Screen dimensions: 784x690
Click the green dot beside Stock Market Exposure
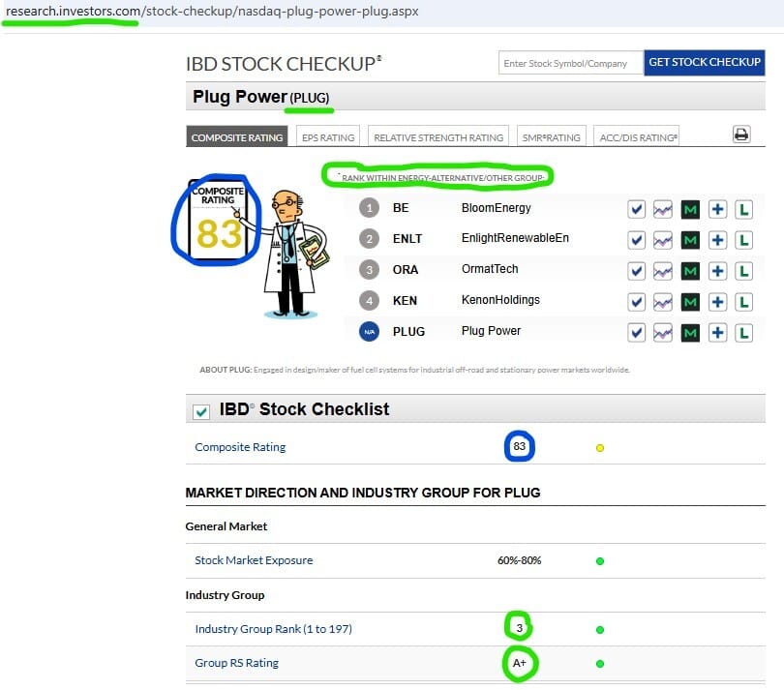600,561
